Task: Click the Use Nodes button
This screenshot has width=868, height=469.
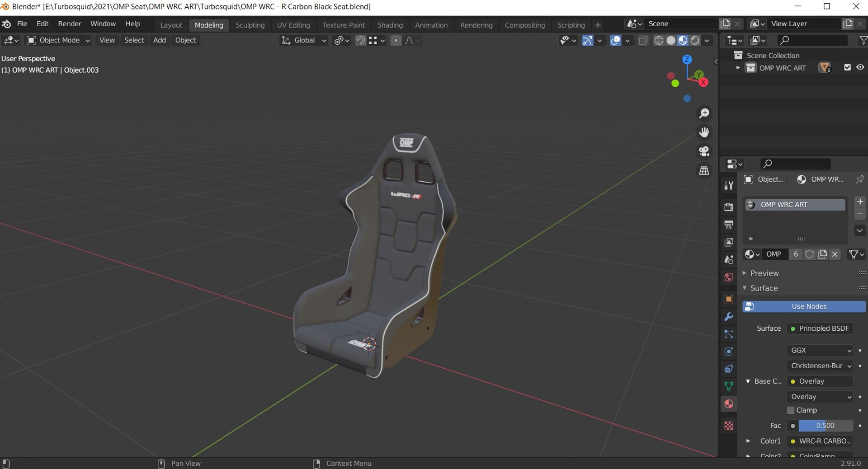Action: point(804,306)
